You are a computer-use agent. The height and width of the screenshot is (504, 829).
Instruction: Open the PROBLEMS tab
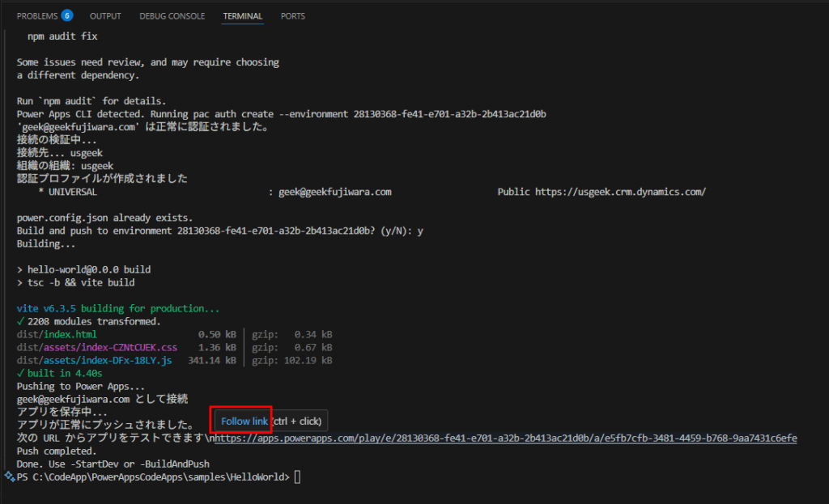pyautogui.click(x=37, y=16)
